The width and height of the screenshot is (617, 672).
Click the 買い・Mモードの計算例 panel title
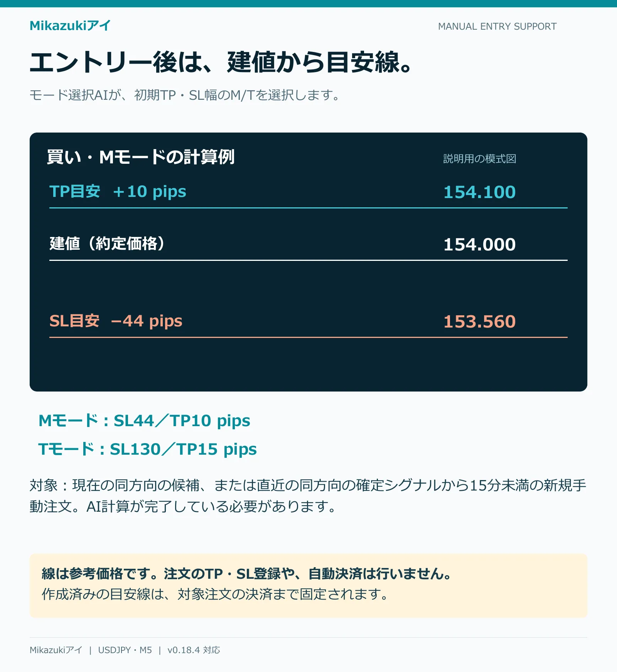pyautogui.click(x=141, y=157)
